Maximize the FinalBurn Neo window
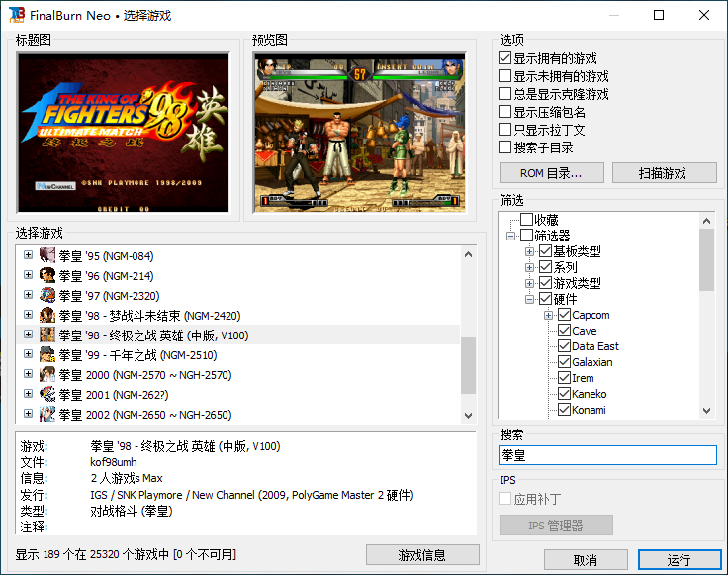Screen dimensions: 728x575 659,15
